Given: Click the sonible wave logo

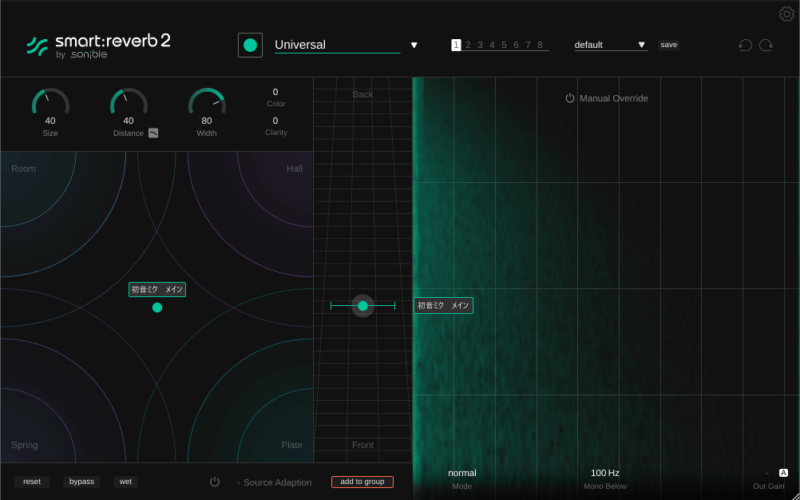Looking at the screenshot, I should 37,46.
